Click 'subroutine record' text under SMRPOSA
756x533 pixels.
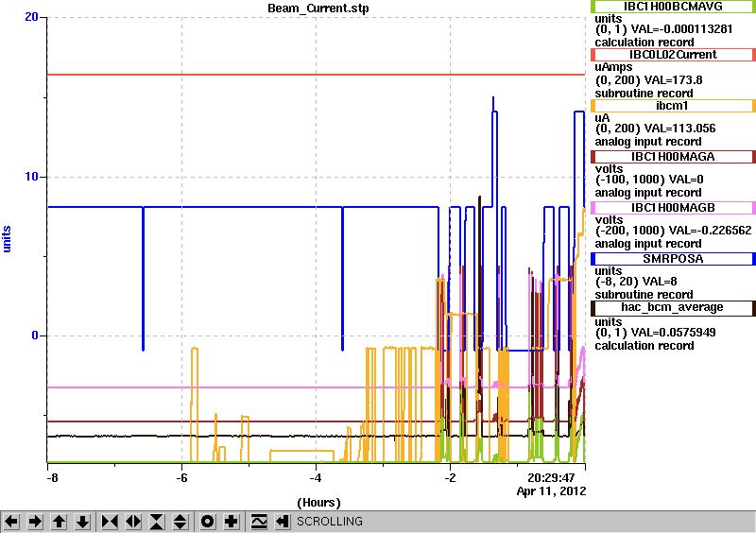point(644,294)
